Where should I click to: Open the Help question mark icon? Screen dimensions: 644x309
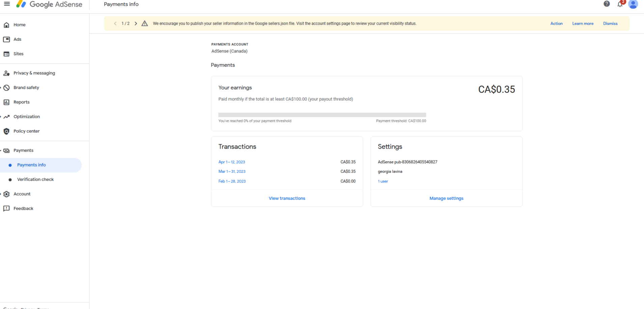(x=607, y=4)
